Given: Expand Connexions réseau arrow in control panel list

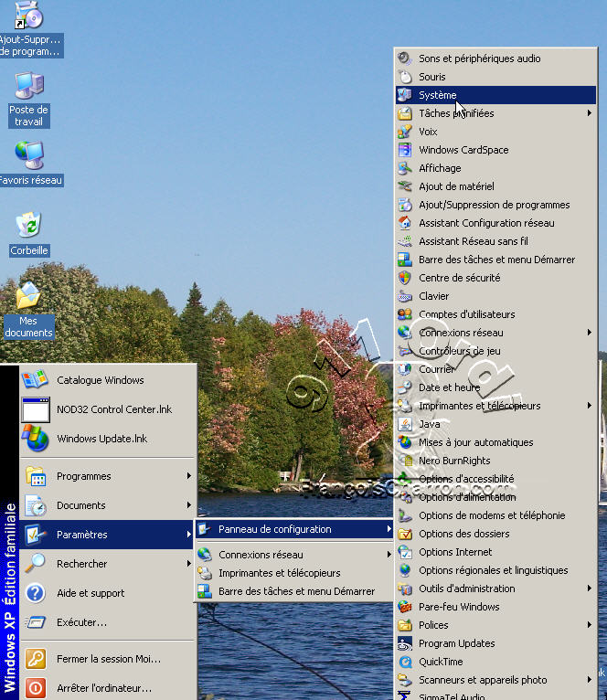Looking at the screenshot, I should coord(590,332).
